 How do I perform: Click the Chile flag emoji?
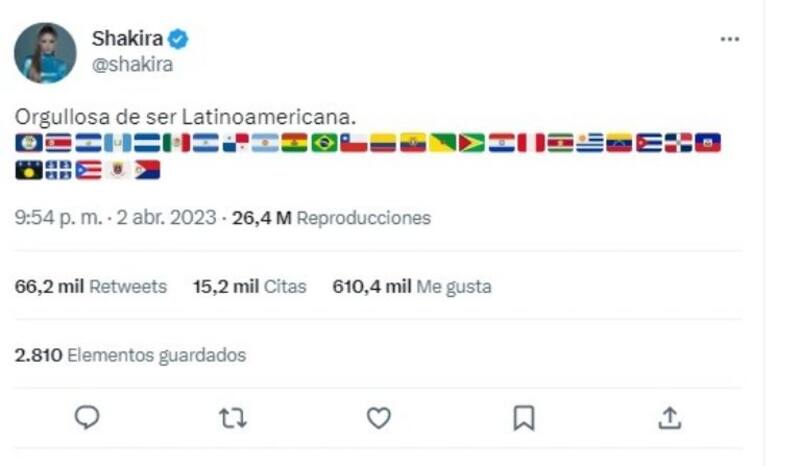(x=354, y=143)
